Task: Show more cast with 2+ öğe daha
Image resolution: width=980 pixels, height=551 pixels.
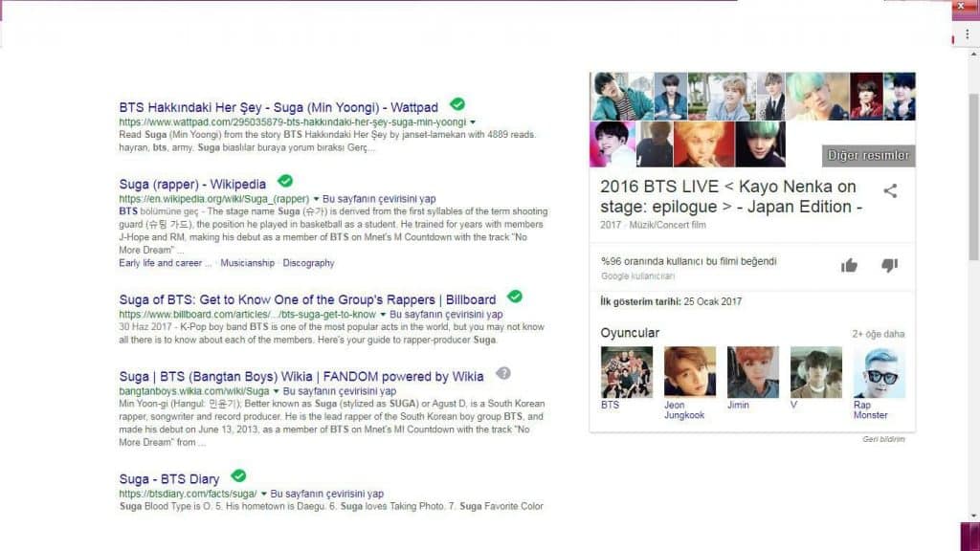Action: (878, 334)
